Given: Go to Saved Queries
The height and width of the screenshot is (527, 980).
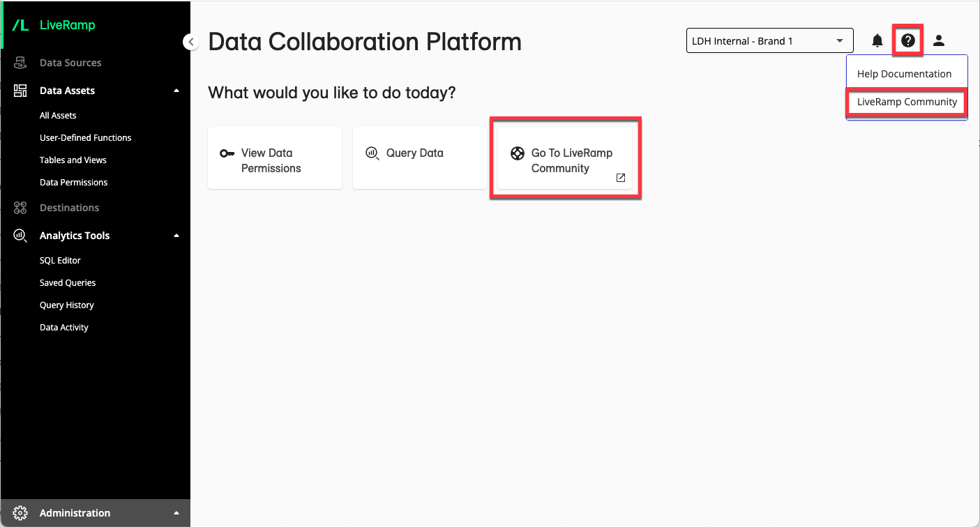Looking at the screenshot, I should pyautogui.click(x=68, y=283).
